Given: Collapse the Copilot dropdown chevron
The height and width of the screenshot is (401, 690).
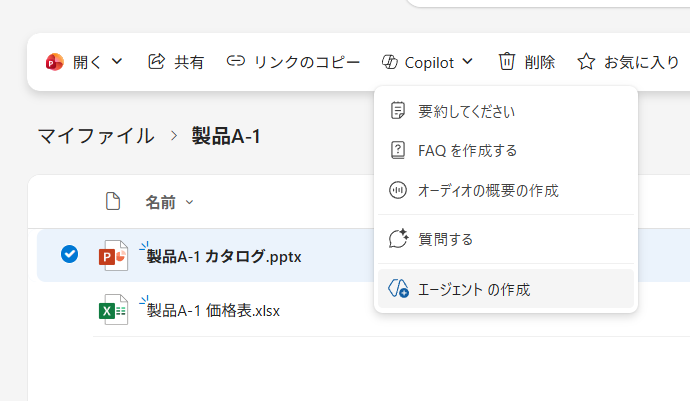Looking at the screenshot, I should coord(468,62).
